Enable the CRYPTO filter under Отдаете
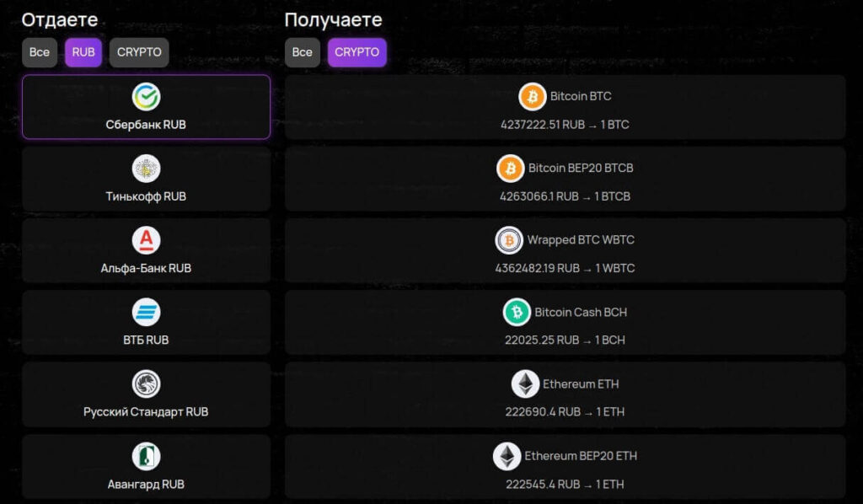 138,52
